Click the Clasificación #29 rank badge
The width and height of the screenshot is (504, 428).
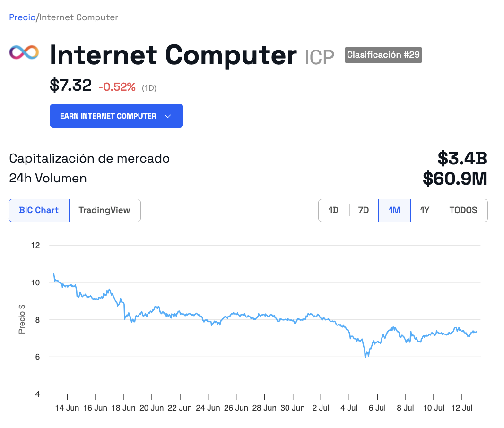pos(383,55)
